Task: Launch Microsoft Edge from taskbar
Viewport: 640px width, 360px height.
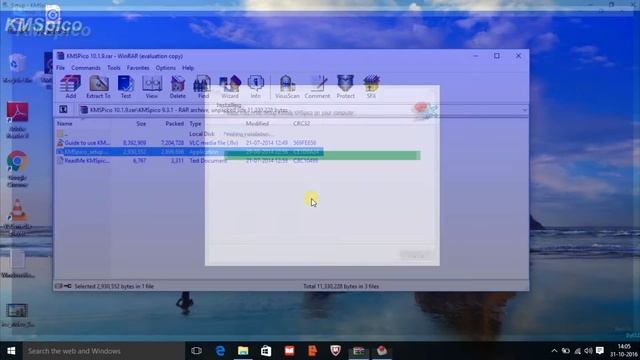Action: [220, 351]
